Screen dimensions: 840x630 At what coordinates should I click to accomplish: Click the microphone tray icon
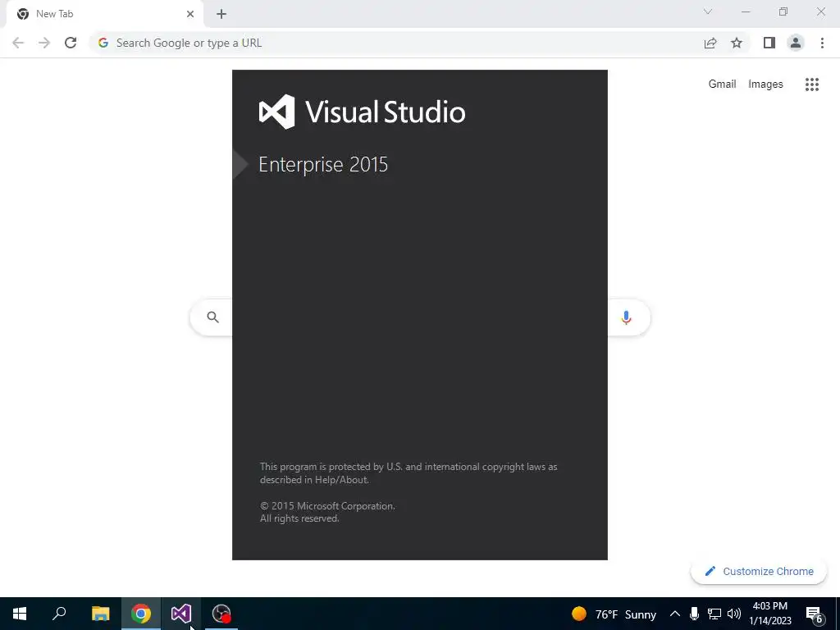pyautogui.click(x=694, y=614)
